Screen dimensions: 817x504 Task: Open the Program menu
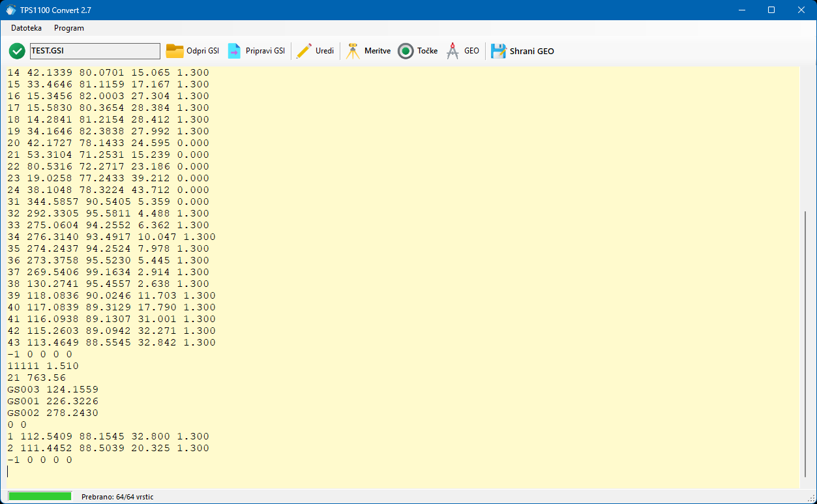tap(69, 28)
